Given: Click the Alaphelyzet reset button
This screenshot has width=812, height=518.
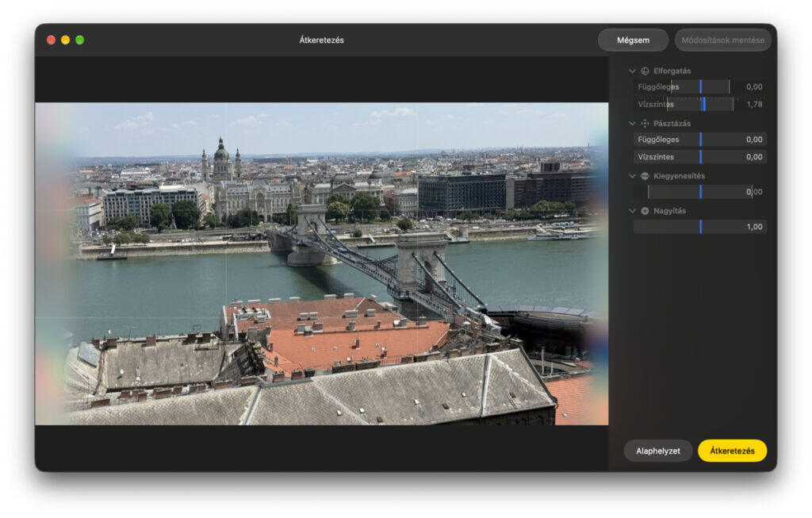Looking at the screenshot, I should click(x=657, y=451).
